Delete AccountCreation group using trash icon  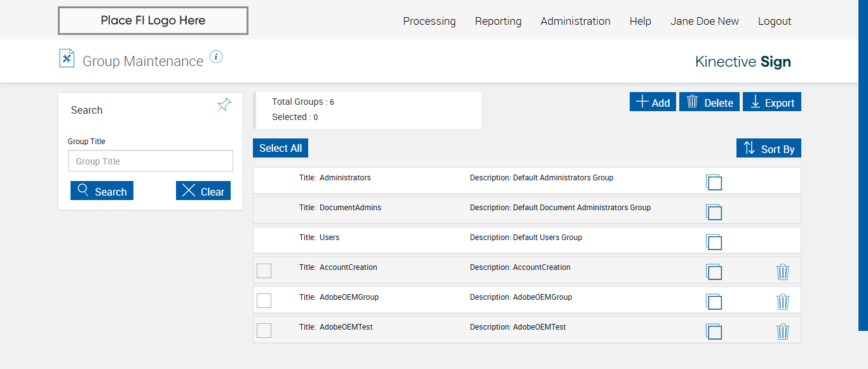(783, 272)
